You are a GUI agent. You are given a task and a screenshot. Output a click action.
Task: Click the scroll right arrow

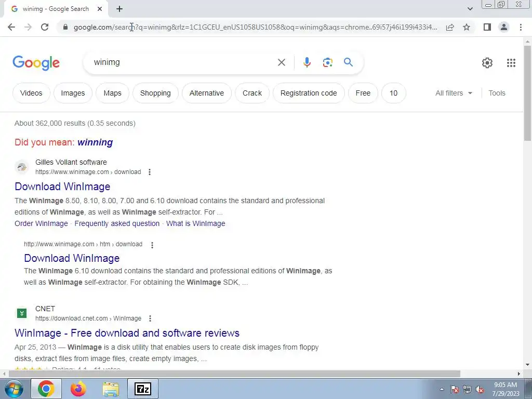pos(519,374)
